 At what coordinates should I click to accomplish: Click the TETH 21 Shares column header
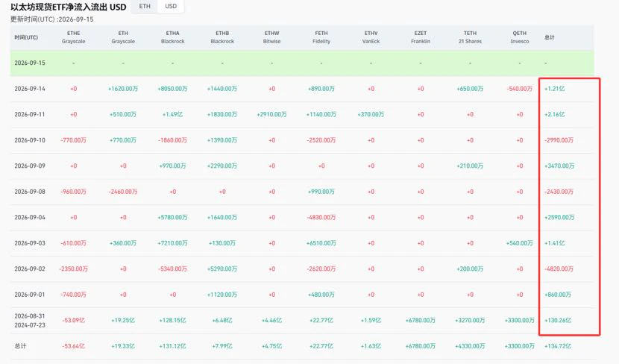click(x=470, y=37)
